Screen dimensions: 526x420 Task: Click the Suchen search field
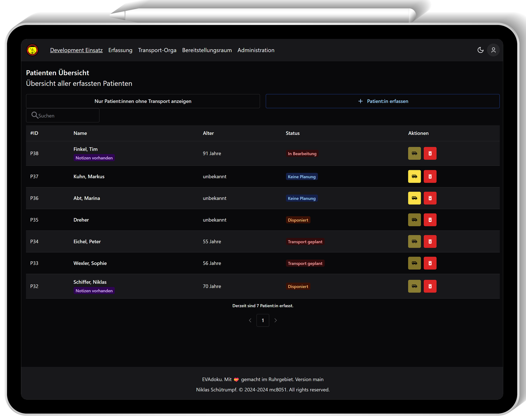tap(63, 115)
